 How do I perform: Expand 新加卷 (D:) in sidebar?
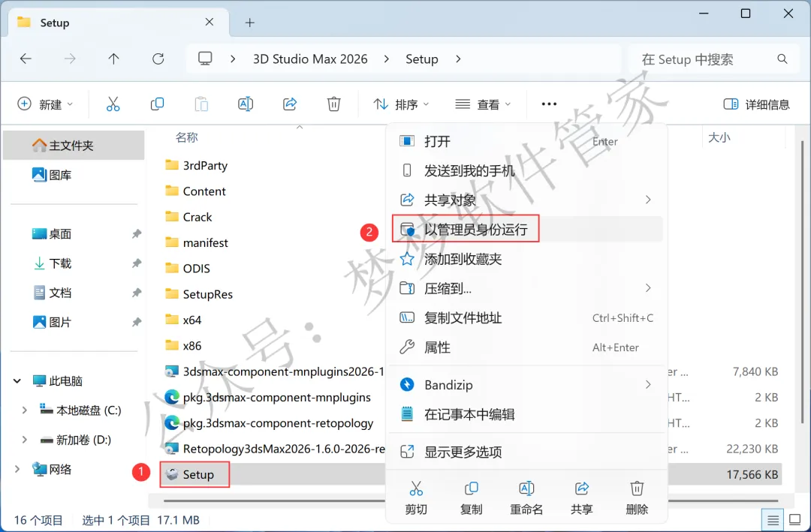point(24,440)
